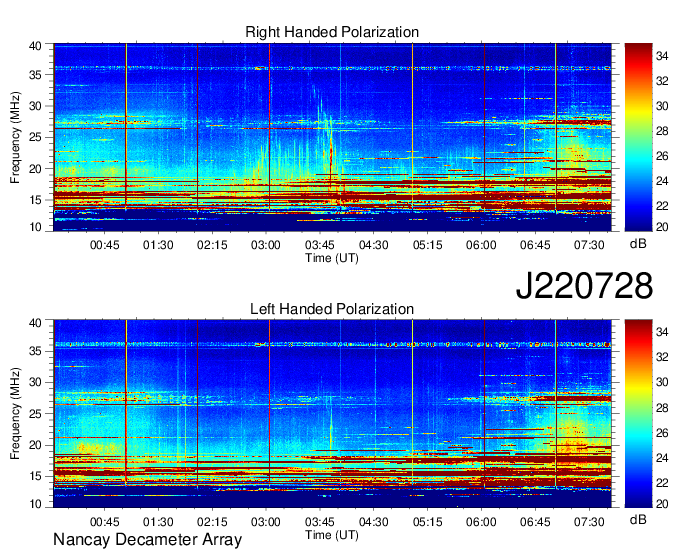680x552 pixels.
Task: Click the 20 value on the lower color bar
Action: coord(662,503)
